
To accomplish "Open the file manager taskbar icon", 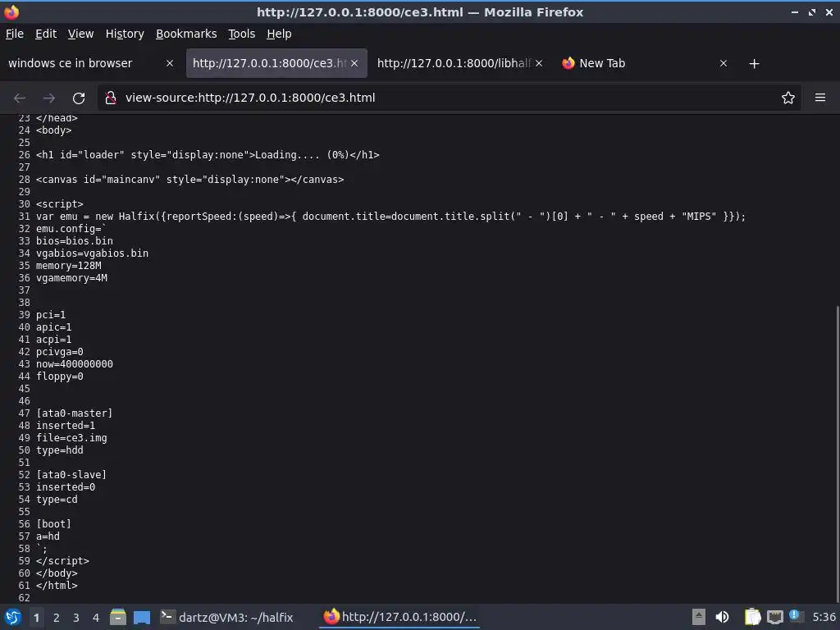I will [x=118, y=617].
